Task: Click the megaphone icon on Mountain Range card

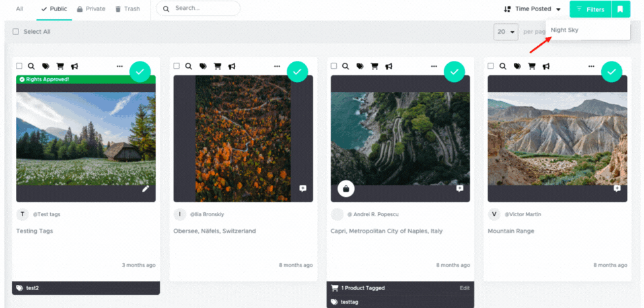Action: (x=546, y=66)
